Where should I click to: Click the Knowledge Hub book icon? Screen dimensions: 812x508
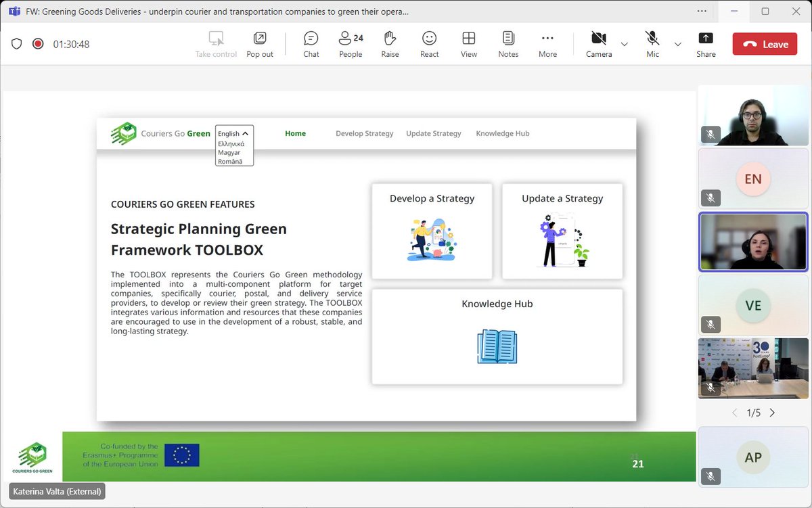(497, 346)
